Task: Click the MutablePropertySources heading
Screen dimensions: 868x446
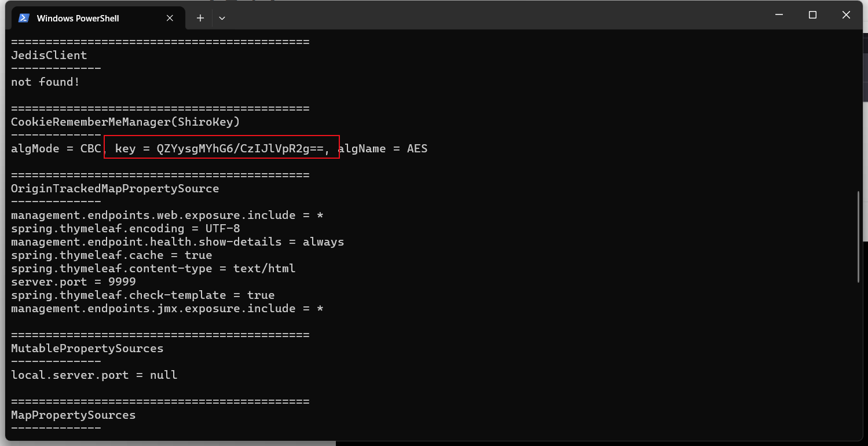Action: coord(87,348)
